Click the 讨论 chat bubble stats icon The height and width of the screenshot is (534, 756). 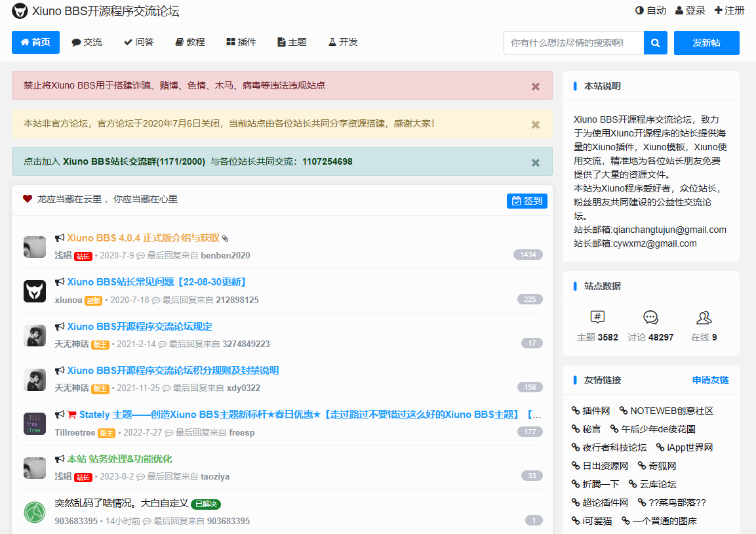(650, 317)
